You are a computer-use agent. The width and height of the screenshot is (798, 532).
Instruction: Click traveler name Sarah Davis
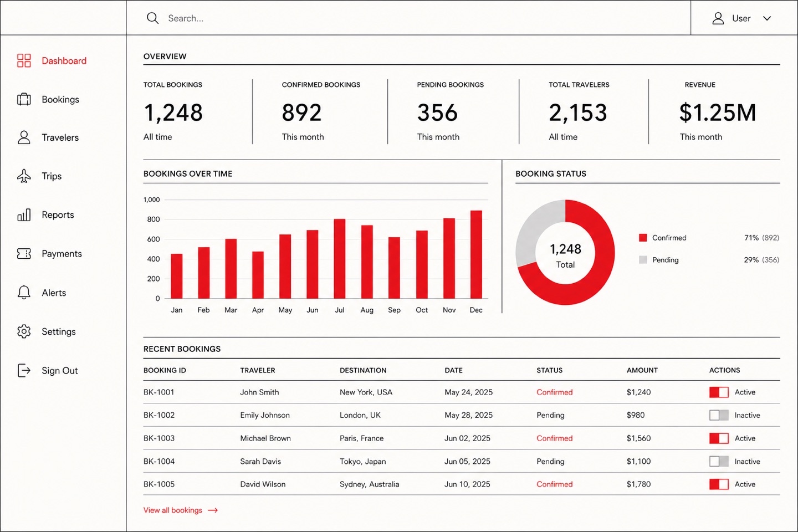[260, 461]
